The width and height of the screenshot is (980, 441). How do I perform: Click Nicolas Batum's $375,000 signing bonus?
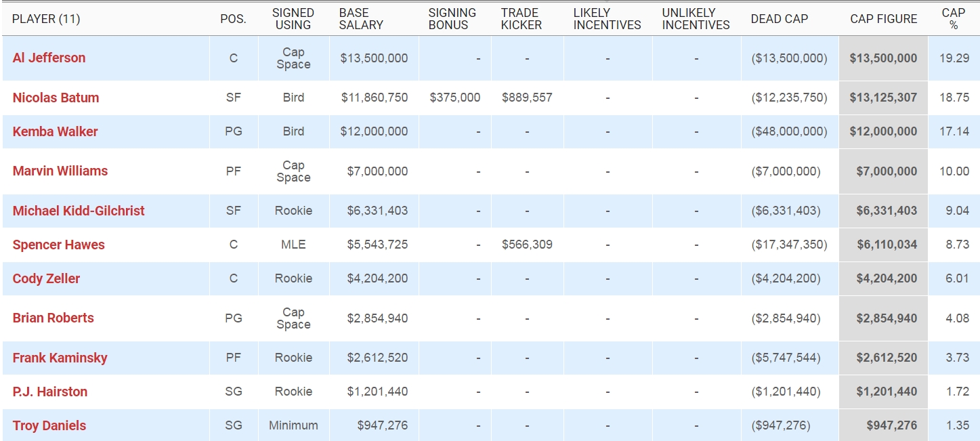click(455, 98)
